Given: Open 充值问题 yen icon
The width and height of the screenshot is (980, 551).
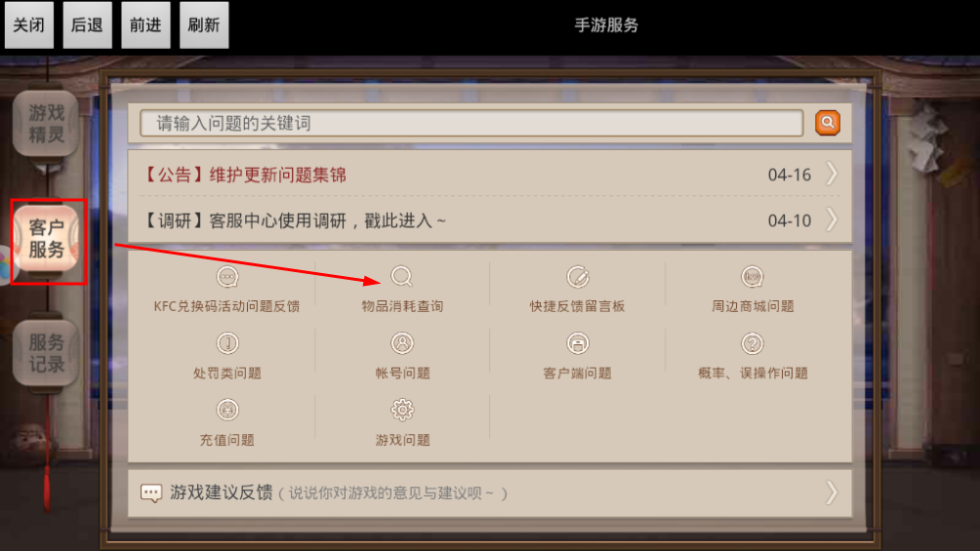Looking at the screenshot, I should pos(227,410).
